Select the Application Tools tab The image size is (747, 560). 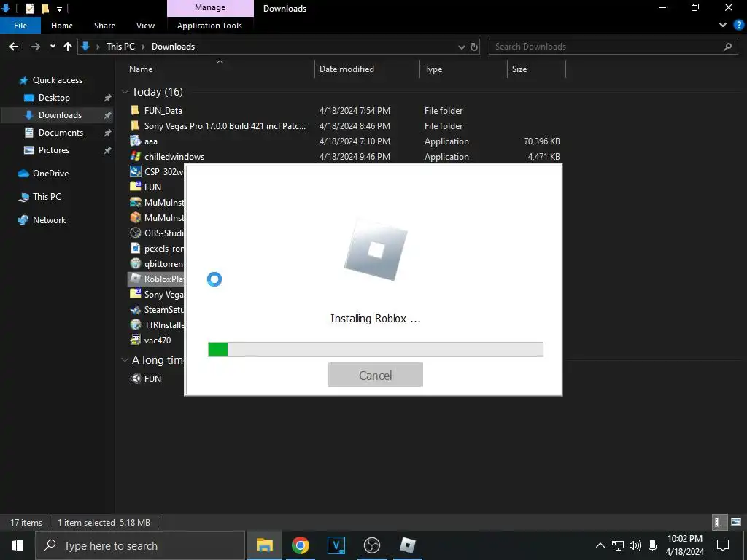pyautogui.click(x=209, y=26)
